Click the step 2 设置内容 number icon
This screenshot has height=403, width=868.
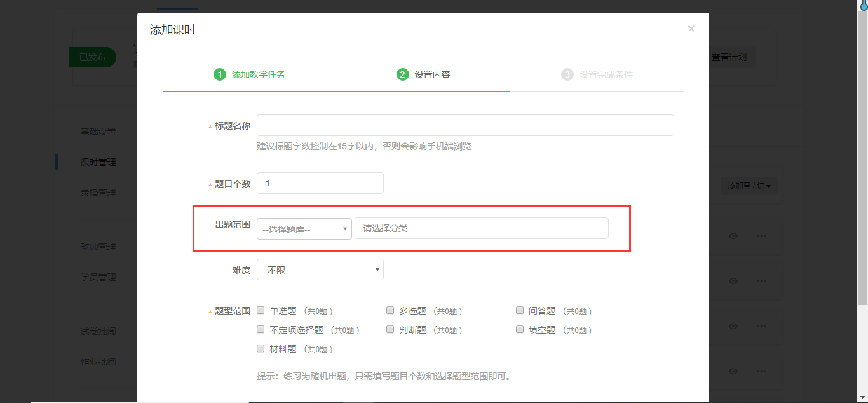[402, 74]
